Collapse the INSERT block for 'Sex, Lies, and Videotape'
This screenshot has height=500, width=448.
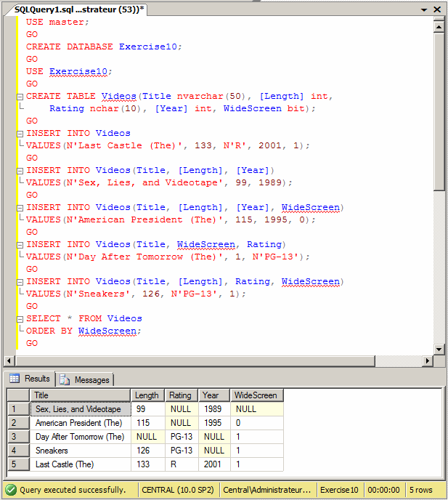click(20, 171)
